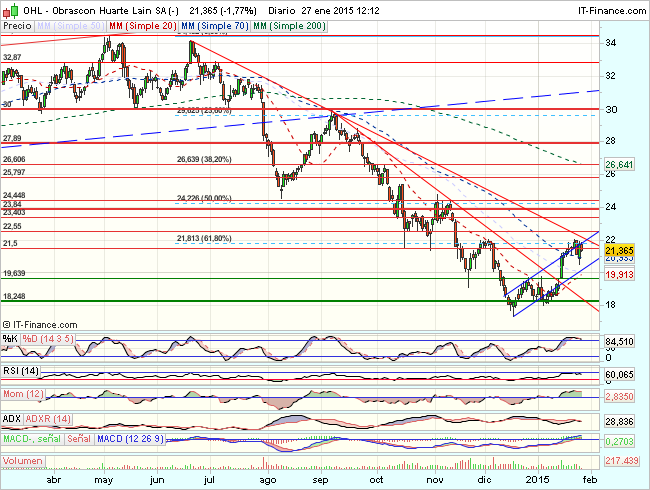Click the 38,20% Fibonacci level label
Image resolution: width=650 pixels, height=490 pixels.
pyautogui.click(x=203, y=158)
